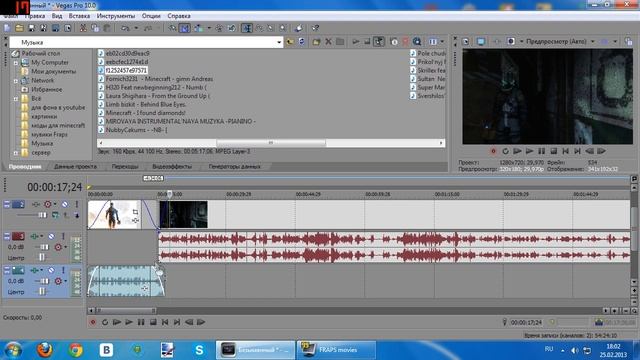Go up one level in Explorer
640x360 pixels.
point(290,42)
